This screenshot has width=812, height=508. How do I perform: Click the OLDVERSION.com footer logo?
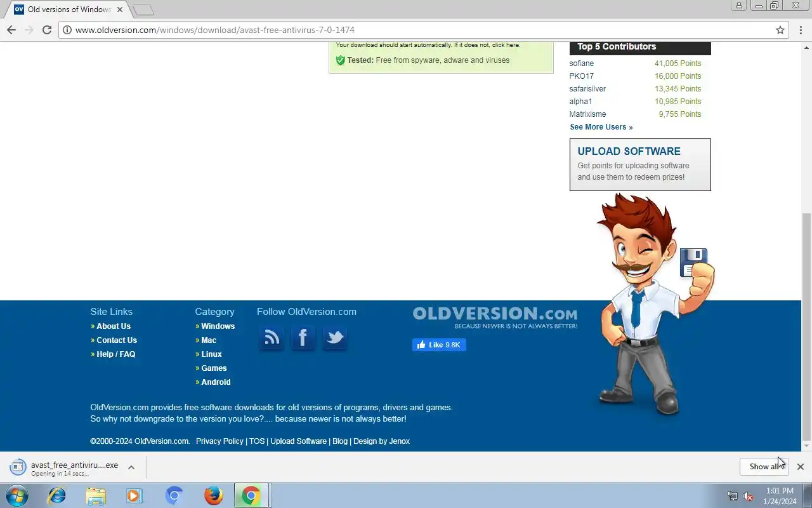tap(495, 317)
